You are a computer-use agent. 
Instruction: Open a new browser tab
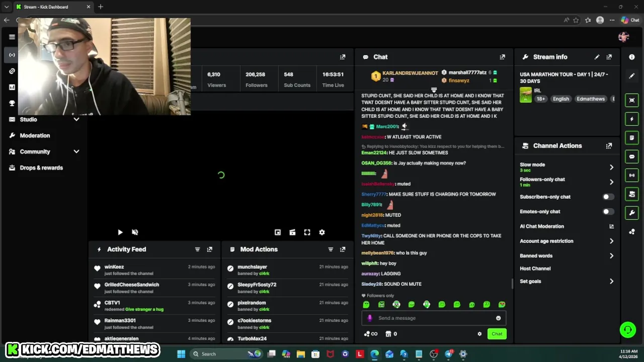[x=101, y=7]
